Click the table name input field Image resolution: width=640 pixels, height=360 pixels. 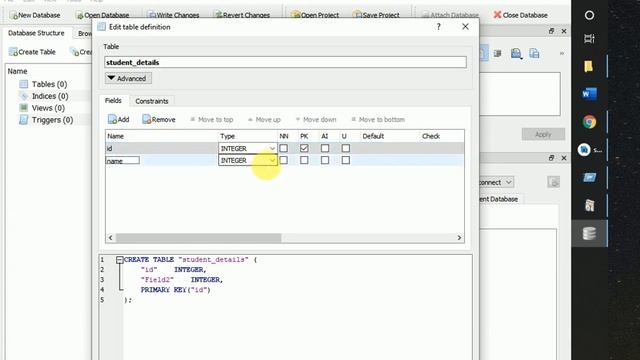(285, 62)
